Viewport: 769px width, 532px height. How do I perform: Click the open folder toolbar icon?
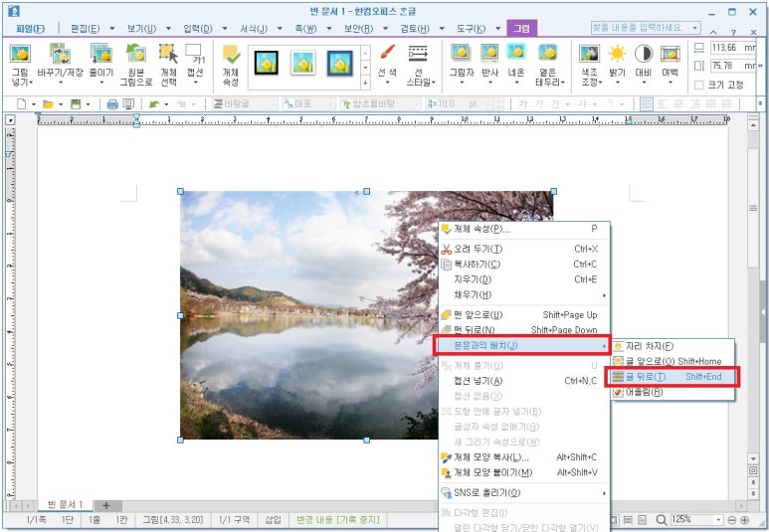(48, 104)
